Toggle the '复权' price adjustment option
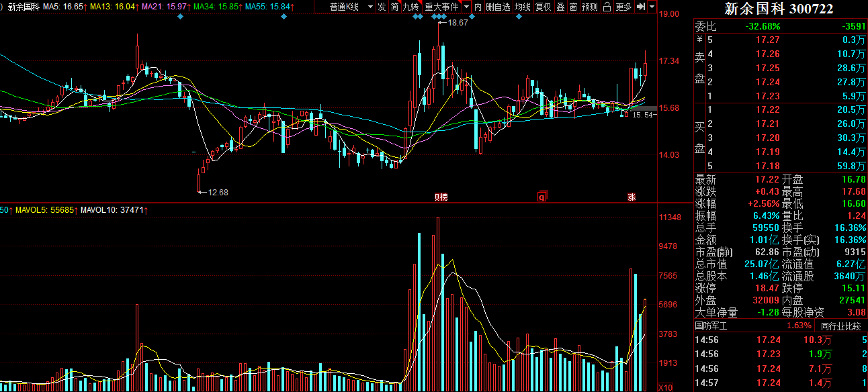 (x=543, y=7)
